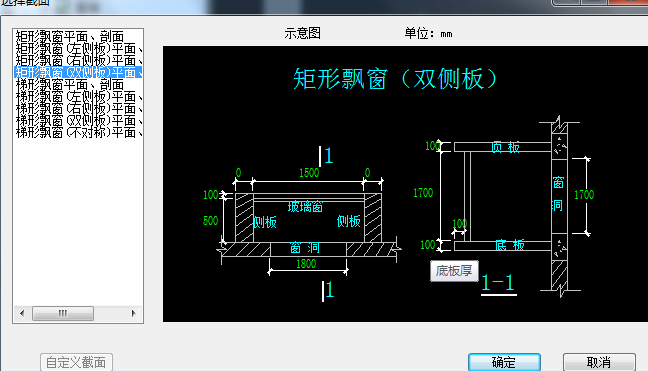Edit bottom slab thickness 100 value
This screenshot has width=648, height=371.
click(x=428, y=245)
